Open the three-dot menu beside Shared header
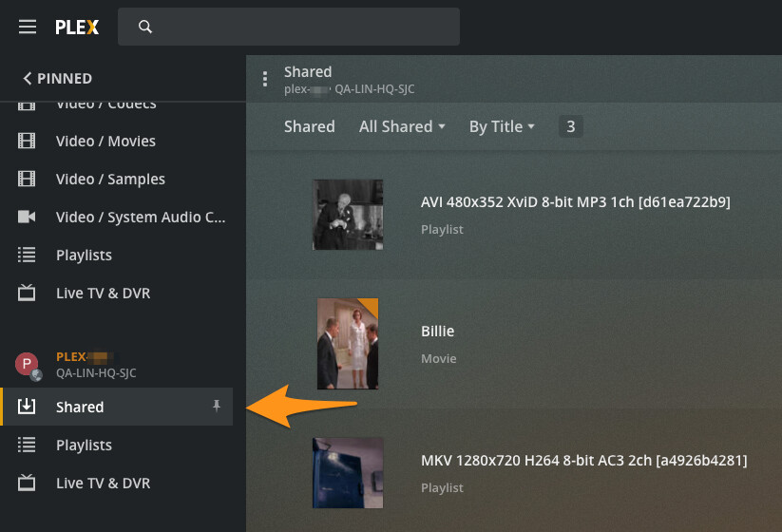 coord(265,79)
